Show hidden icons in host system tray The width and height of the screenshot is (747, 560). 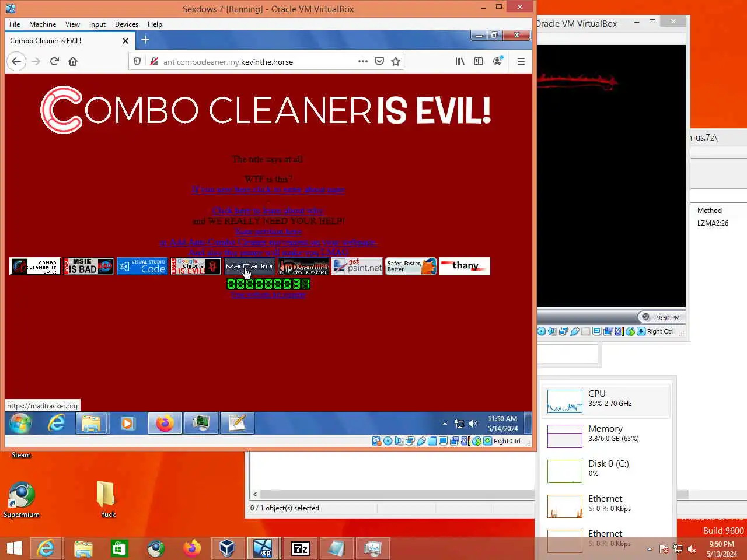tap(650, 548)
